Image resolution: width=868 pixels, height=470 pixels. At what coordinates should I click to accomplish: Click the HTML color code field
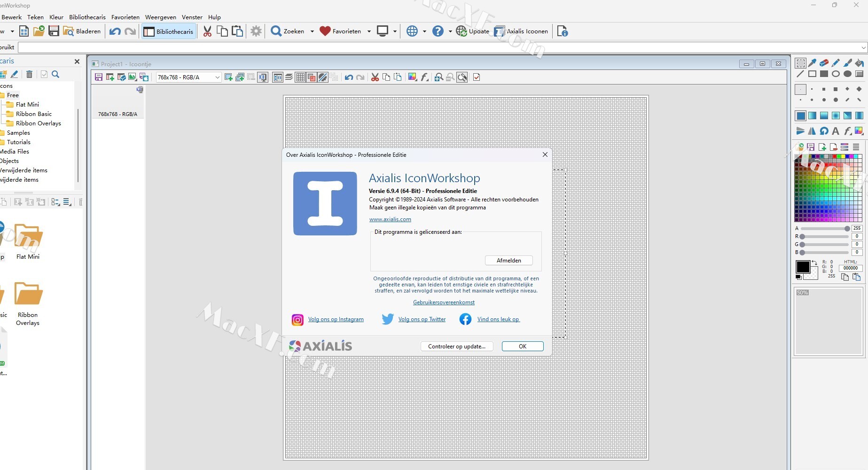pyautogui.click(x=850, y=268)
